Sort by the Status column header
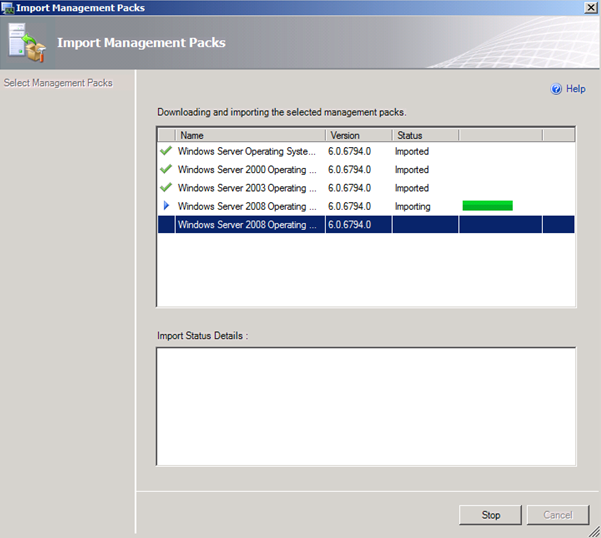Viewport: 601px width, 538px height. (425, 135)
